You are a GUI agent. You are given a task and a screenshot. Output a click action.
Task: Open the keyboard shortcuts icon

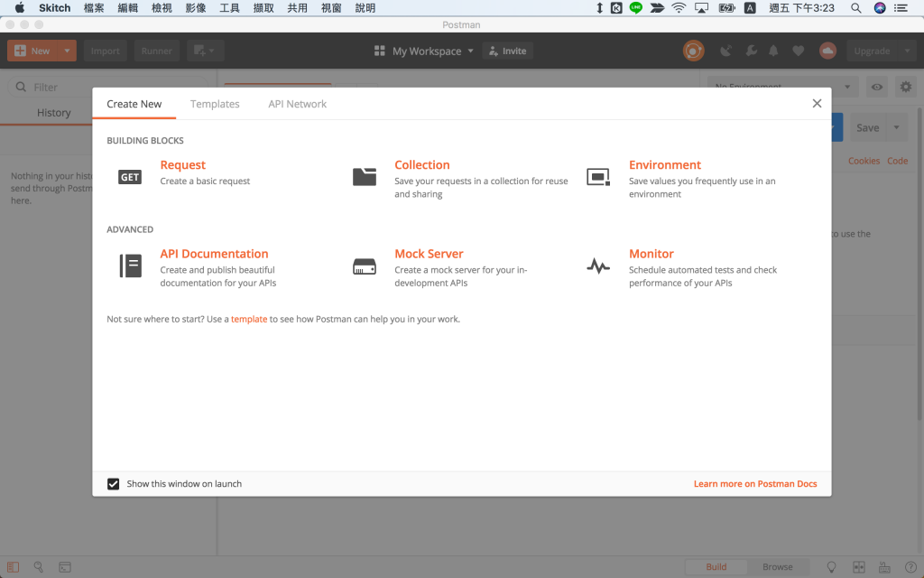pos(884,567)
